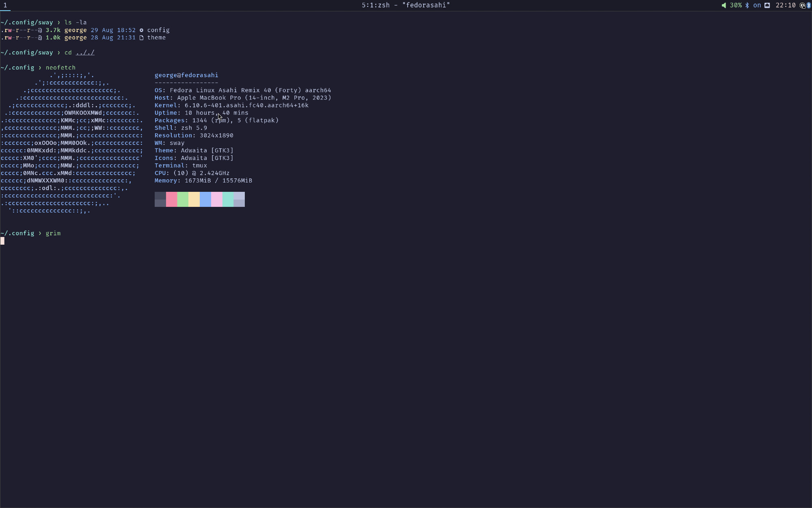
Task: Click the "neofetch" command text
Action: [60, 68]
